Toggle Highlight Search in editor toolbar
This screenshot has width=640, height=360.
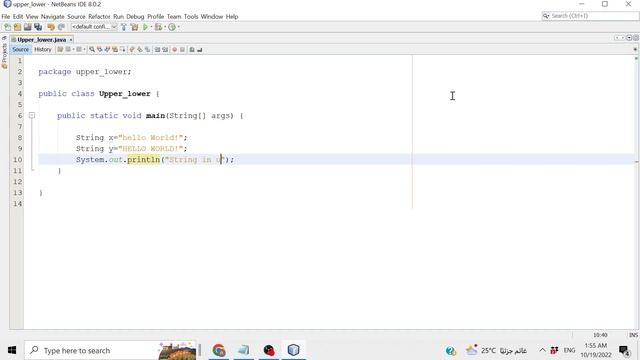coord(115,49)
